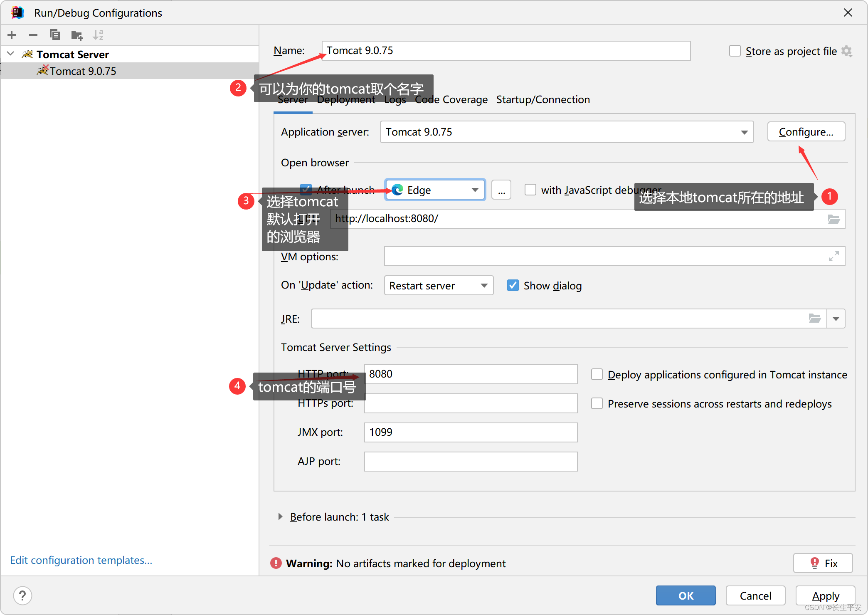Image resolution: width=868 pixels, height=615 pixels.
Task: Open the JRE dropdown arrow
Action: (836, 319)
